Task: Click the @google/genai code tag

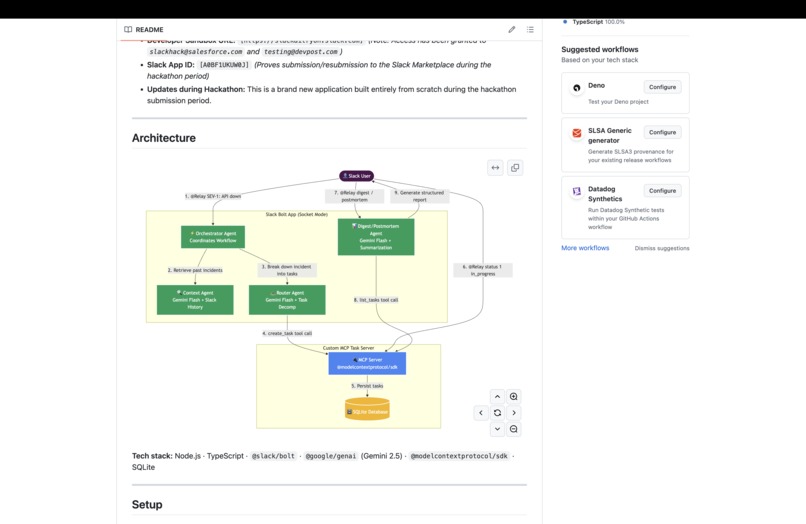Action: [331, 456]
